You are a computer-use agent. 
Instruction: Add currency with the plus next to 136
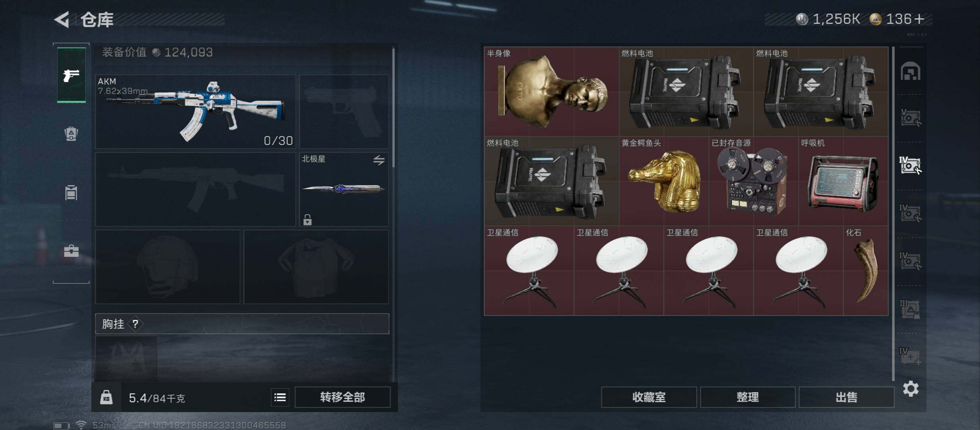tap(919, 19)
